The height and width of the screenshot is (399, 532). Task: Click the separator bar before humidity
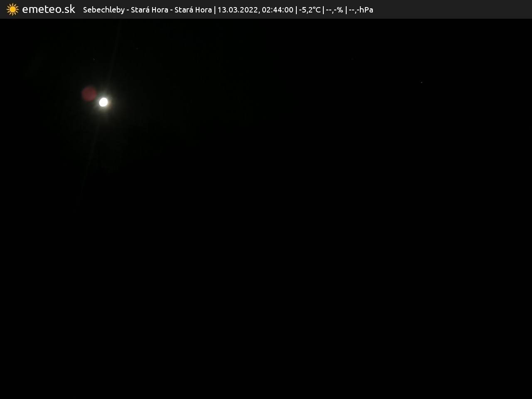pos(323,10)
